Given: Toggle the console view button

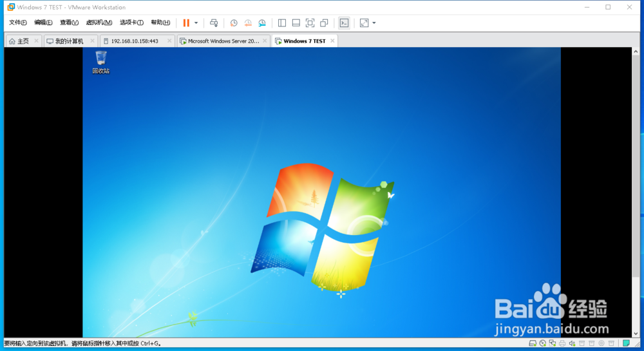Looking at the screenshot, I should click(344, 23).
